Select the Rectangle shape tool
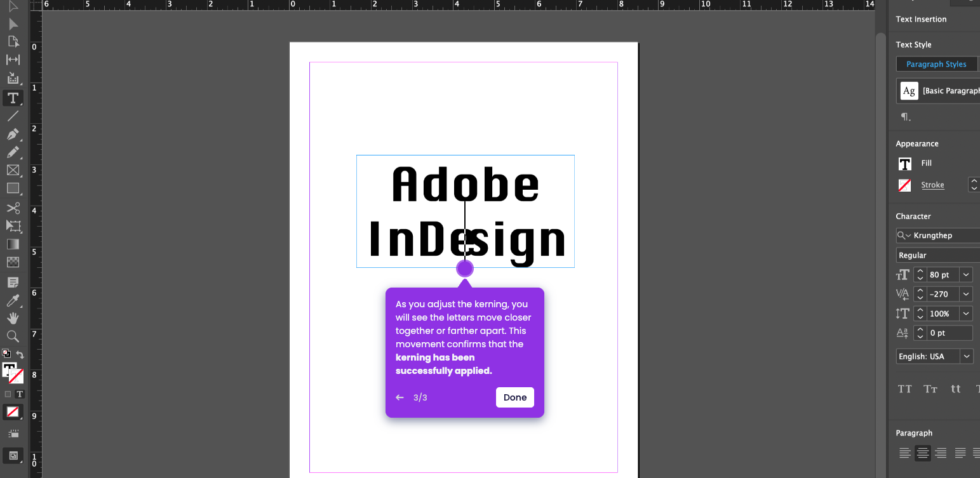 click(x=13, y=189)
